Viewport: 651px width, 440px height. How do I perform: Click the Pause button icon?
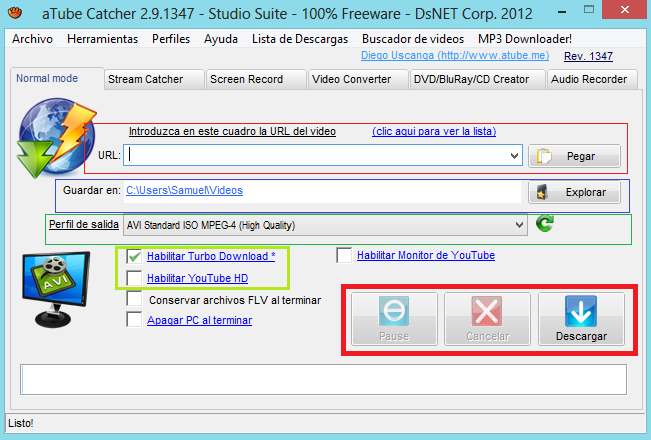[x=394, y=310]
